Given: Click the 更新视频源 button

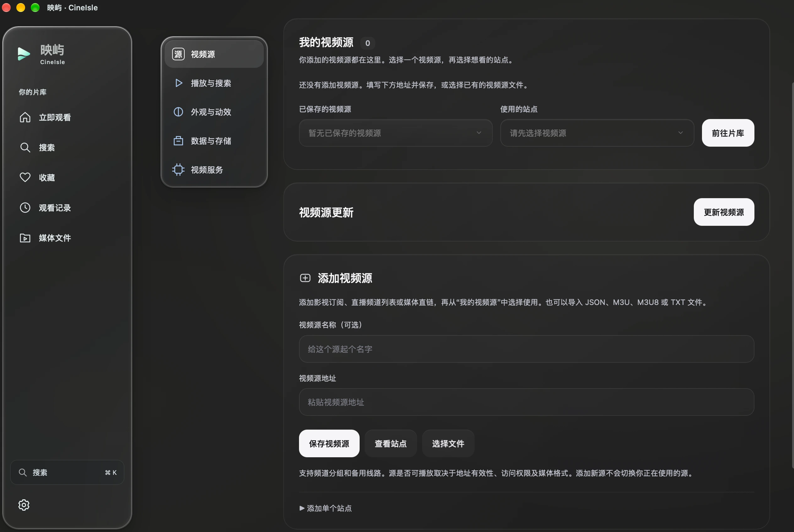Looking at the screenshot, I should [x=724, y=212].
